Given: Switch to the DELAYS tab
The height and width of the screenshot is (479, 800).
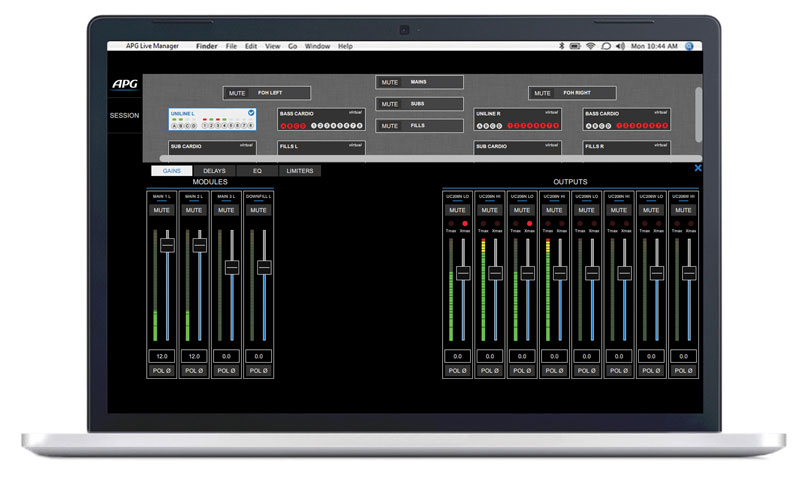Looking at the screenshot, I should pos(214,171).
